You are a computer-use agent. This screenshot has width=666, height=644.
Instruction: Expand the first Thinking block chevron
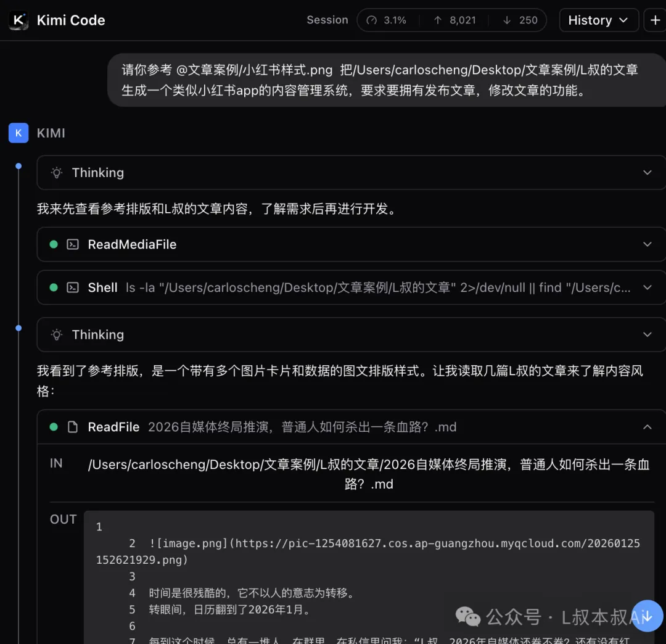(647, 173)
